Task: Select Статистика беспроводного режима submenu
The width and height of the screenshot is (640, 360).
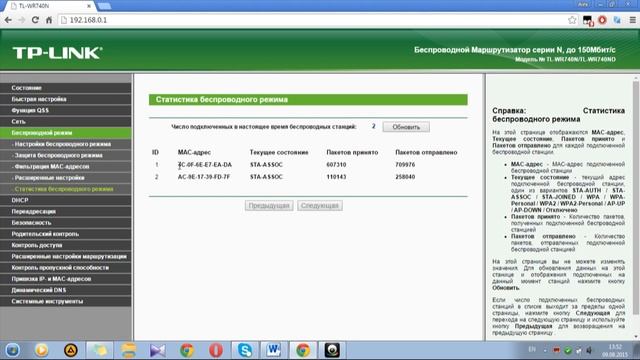Action: [x=66, y=189]
